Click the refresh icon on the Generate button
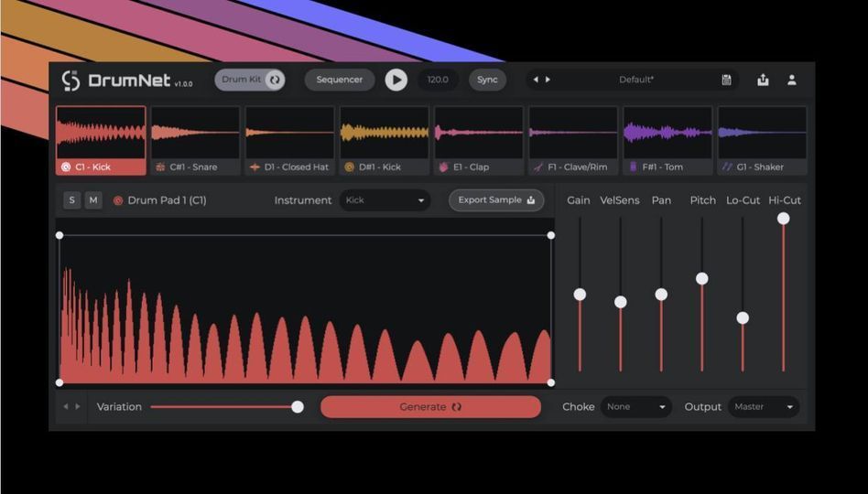This screenshot has height=494, width=868. [457, 406]
